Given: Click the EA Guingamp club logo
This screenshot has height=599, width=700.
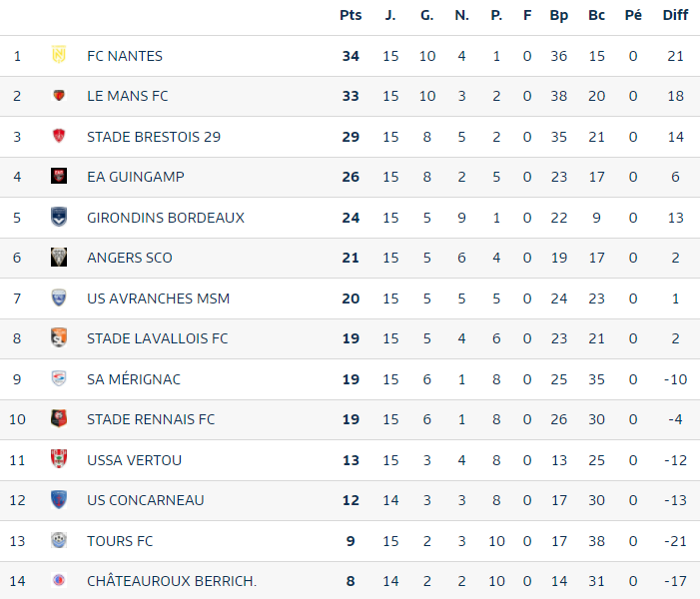Looking at the screenshot, I should point(59,176).
